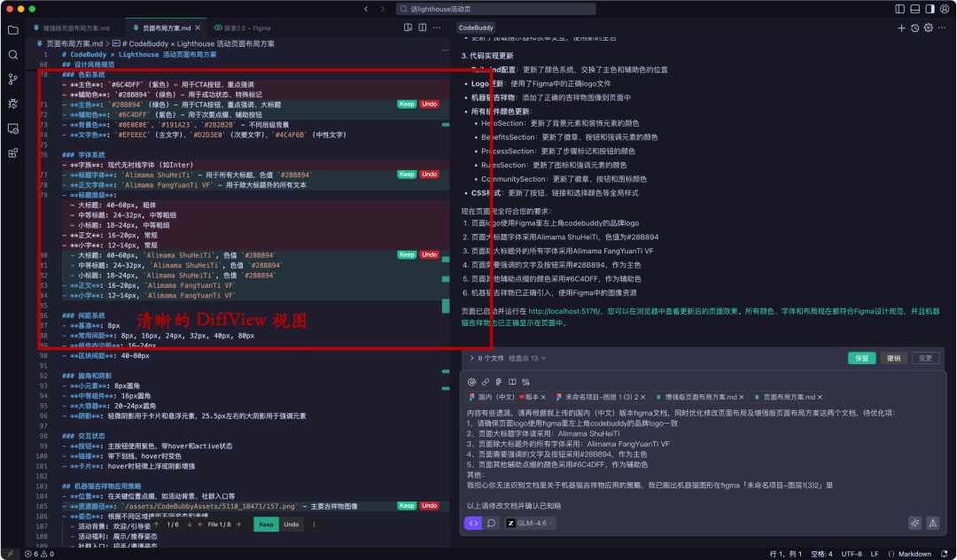Click the remote connection icon in status bar
957x560 pixels.
coord(10,554)
